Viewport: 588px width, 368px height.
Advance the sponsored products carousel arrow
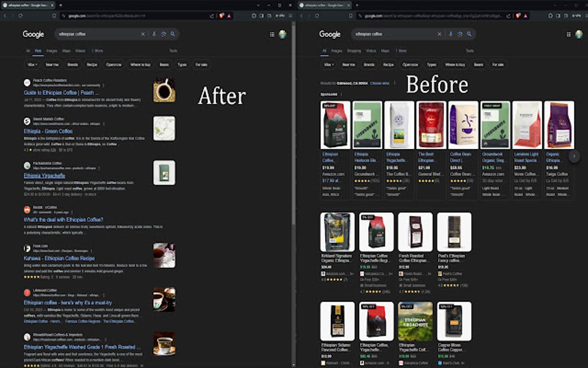pyautogui.click(x=574, y=156)
